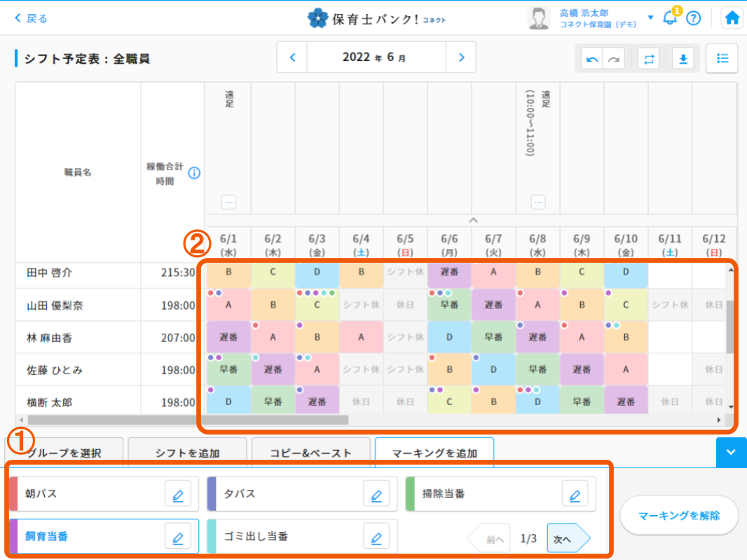747x560 pixels.
Task: Open the user account dropdown arrow
Action: [x=650, y=18]
